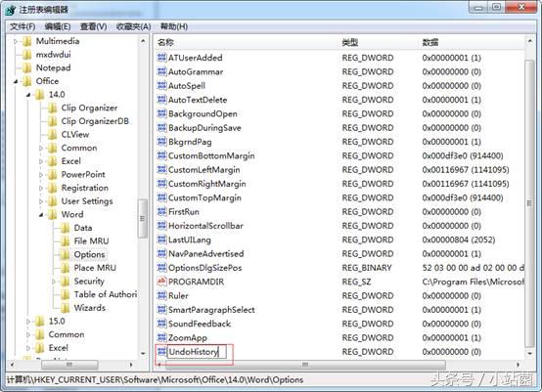Expand the User Settings tree node
This screenshot has width=542, height=392.
41,201
